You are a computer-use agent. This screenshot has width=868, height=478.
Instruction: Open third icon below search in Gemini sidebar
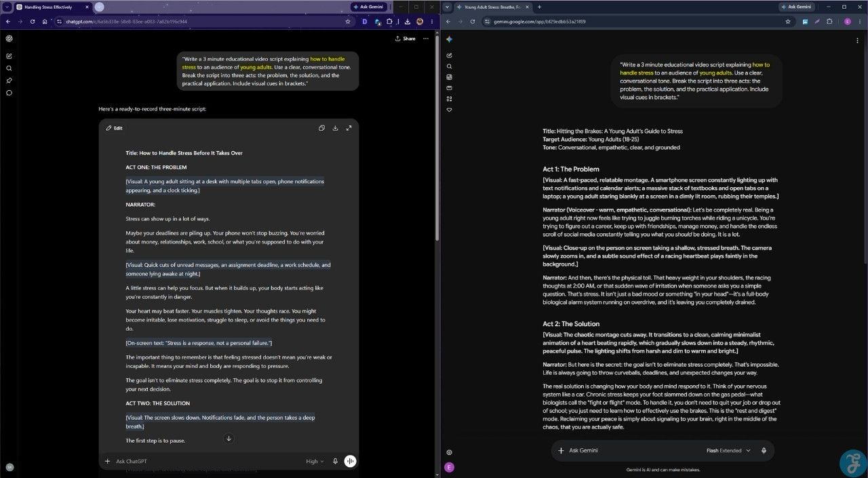pos(449,77)
